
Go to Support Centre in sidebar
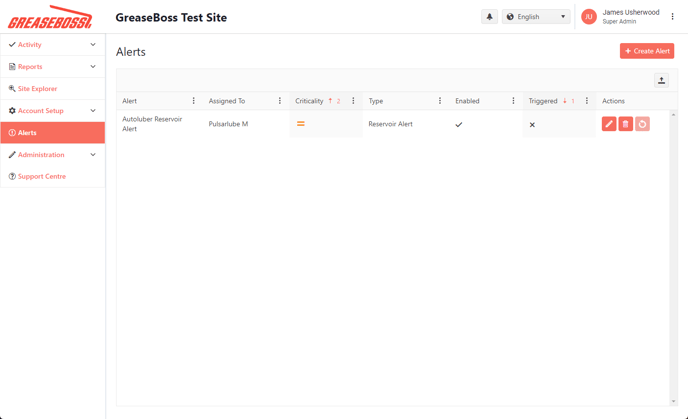[x=41, y=177]
